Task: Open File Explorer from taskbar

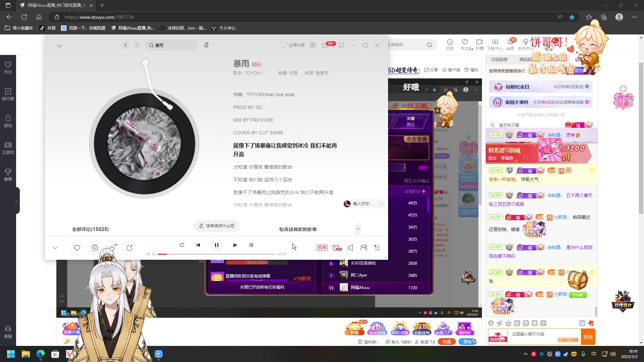Action: coord(26,354)
